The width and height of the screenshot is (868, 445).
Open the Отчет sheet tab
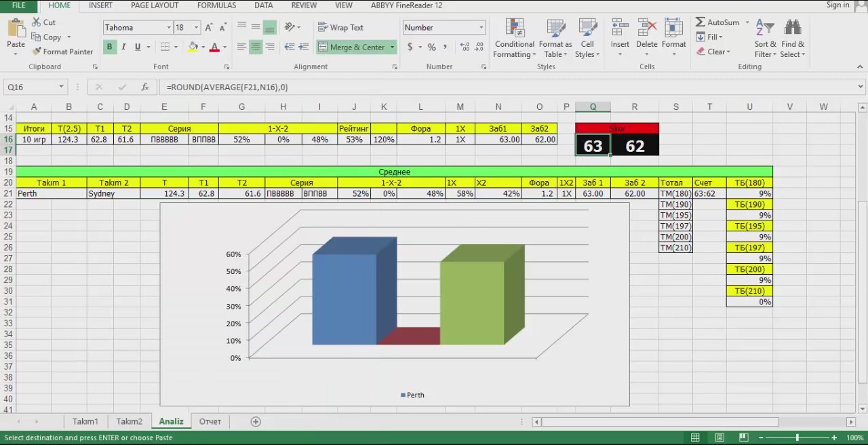pos(210,421)
